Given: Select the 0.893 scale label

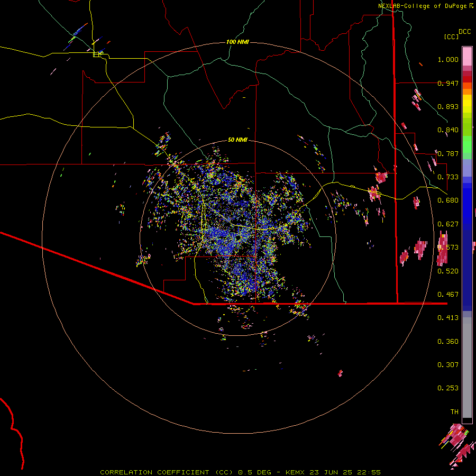Looking at the screenshot, I should (x=448, y=106).
